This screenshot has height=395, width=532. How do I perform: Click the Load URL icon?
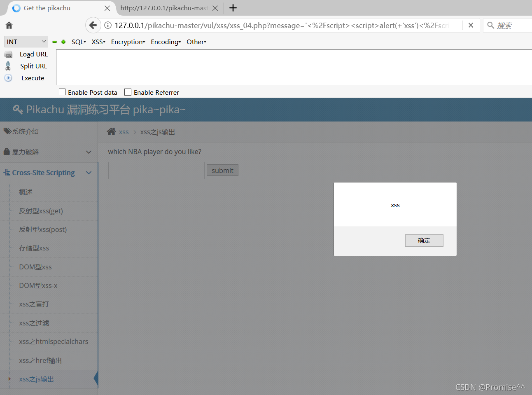coord(9,54)
